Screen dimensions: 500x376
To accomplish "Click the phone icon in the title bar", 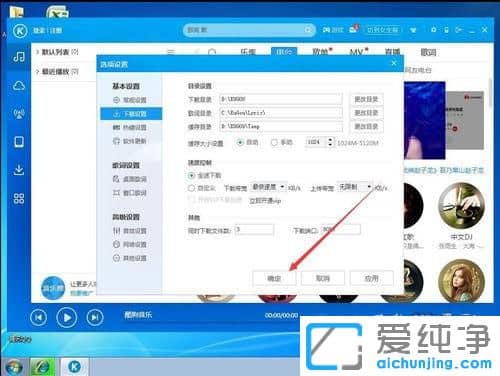I will (x=447, y=30).
